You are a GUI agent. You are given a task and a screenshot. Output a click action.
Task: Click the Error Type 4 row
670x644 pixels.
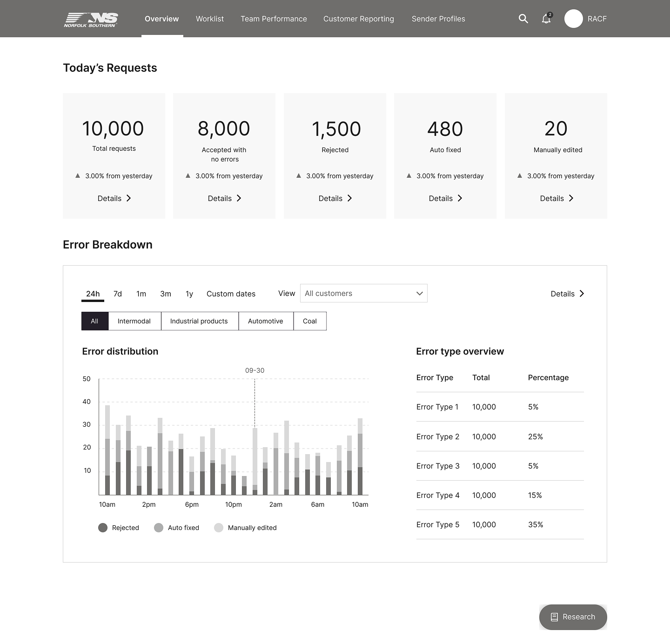tap(500, 495)
